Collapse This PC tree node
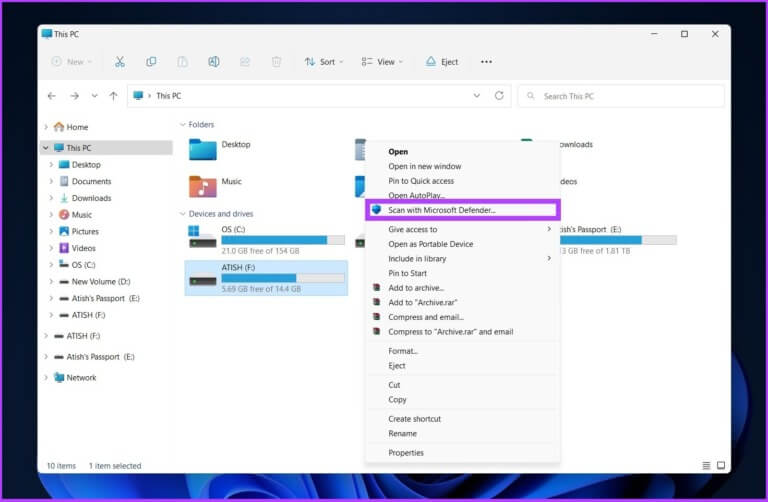This screenshot has height=502, width=768. click(46, 147)
